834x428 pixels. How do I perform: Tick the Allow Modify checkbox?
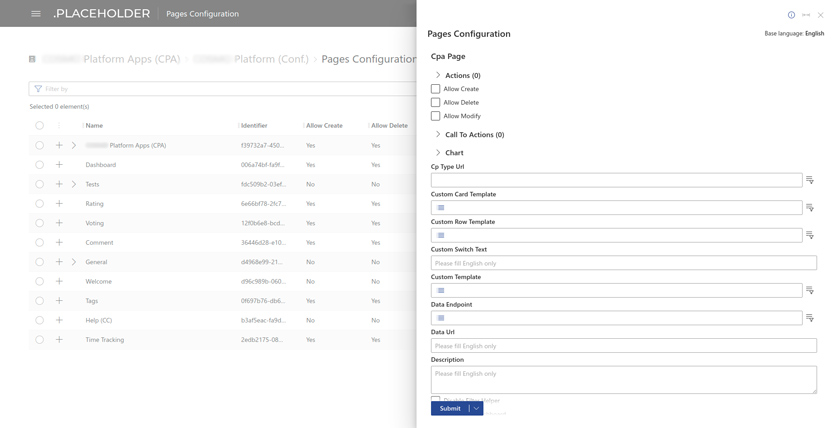[x=435, y=116]
